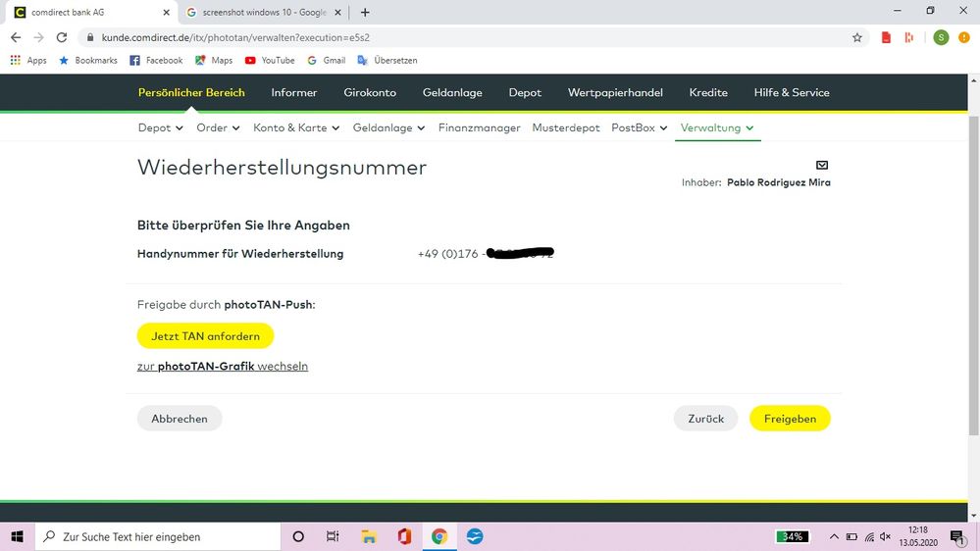
Task: Click the Jetzt TAN anfordern button
Action: tap(205, 336)
